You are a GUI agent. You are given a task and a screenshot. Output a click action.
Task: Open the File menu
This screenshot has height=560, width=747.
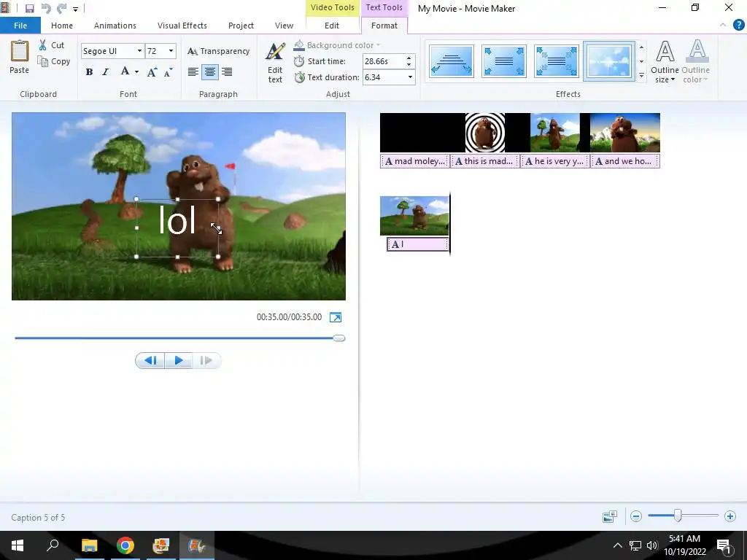(x=20, y=26)
